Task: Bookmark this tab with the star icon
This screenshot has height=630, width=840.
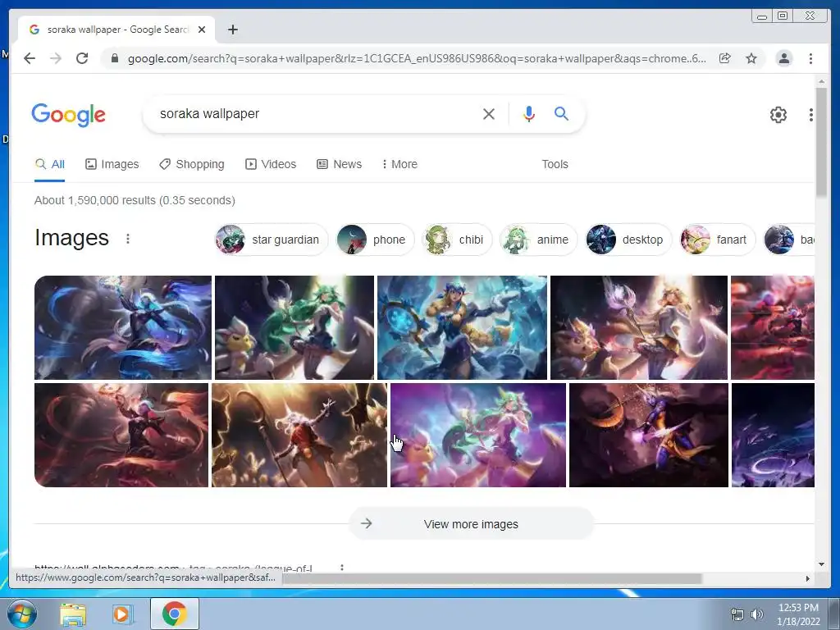Action: 751,58
